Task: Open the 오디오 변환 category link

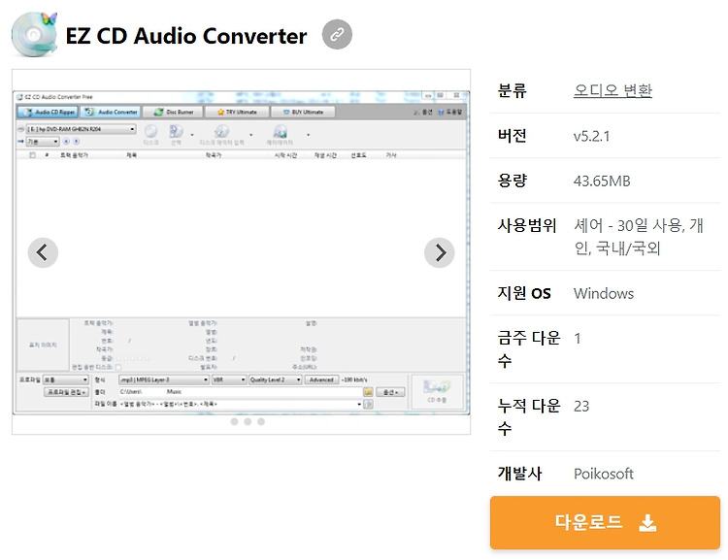Action: tap(612, 90)
